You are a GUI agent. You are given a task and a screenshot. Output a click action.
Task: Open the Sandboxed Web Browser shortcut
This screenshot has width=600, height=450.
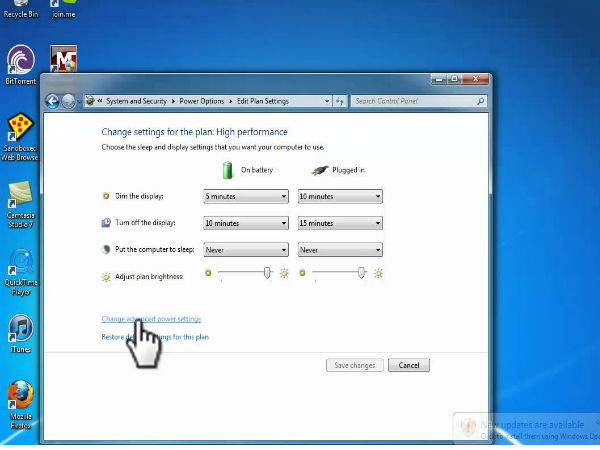click(x=20, y=130)
